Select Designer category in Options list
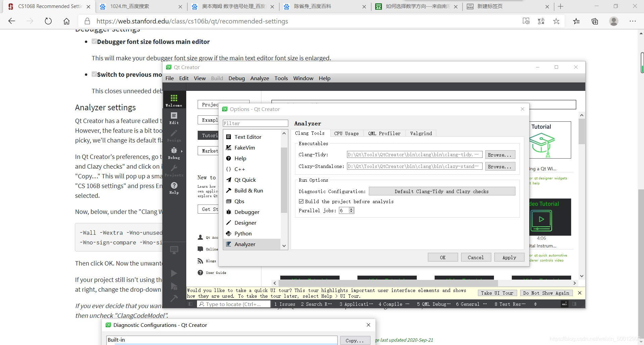644x345 pixels. (252, 223)
